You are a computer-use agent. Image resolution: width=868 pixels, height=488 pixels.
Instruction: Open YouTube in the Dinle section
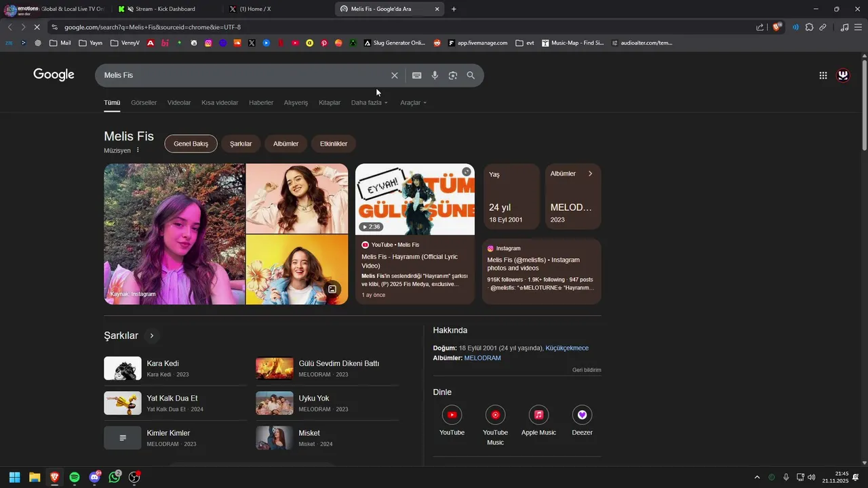pos(452,420)
